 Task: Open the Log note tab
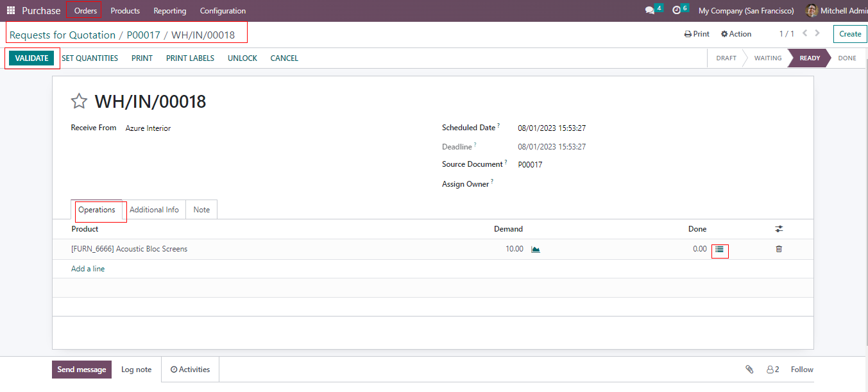coord(136,370)
